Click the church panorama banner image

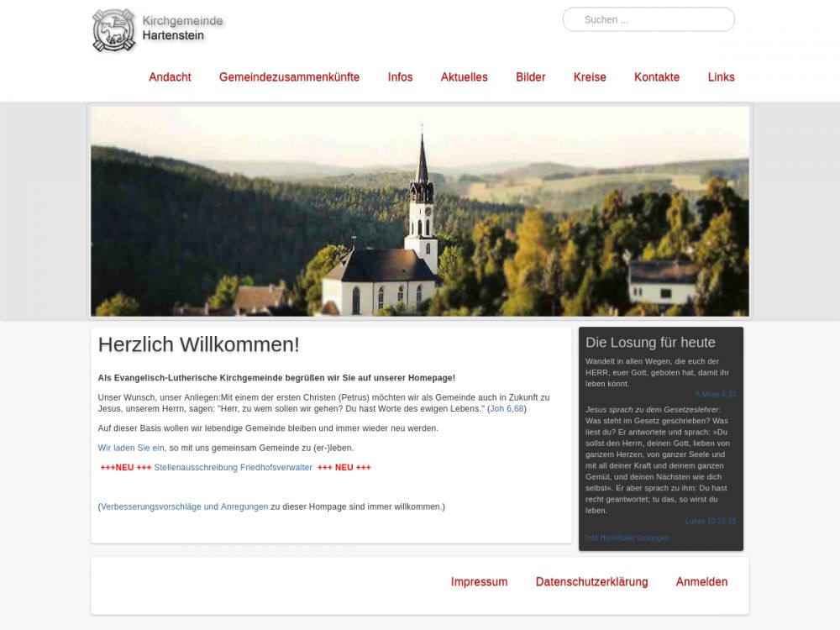(419, 211)
